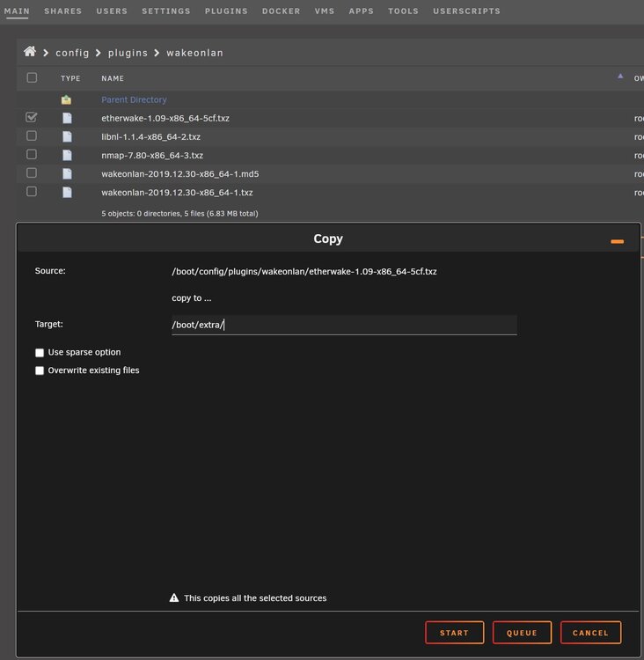This screenshot has width=644, height=660.
Task: Enable the Use sparse option checkbox
Action: click(x=40, y=352)
